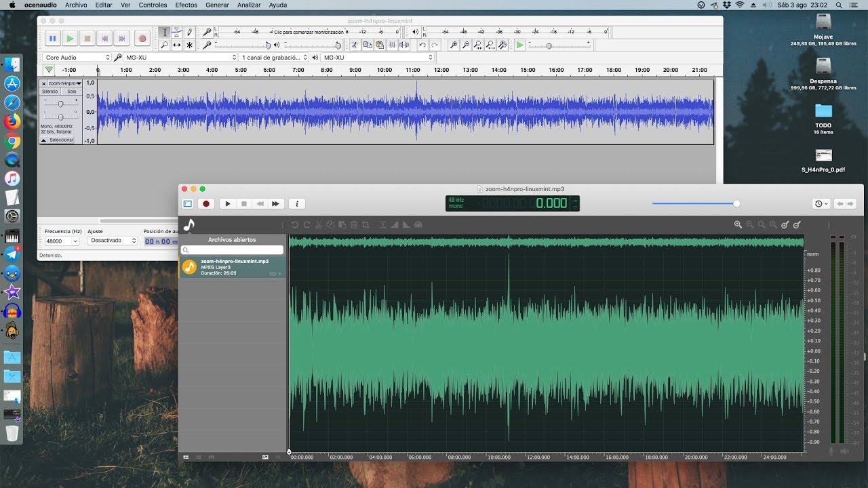868x488 pixels.
Task: Collapse the Audacity track with arrow button
Action: (44, 140)
